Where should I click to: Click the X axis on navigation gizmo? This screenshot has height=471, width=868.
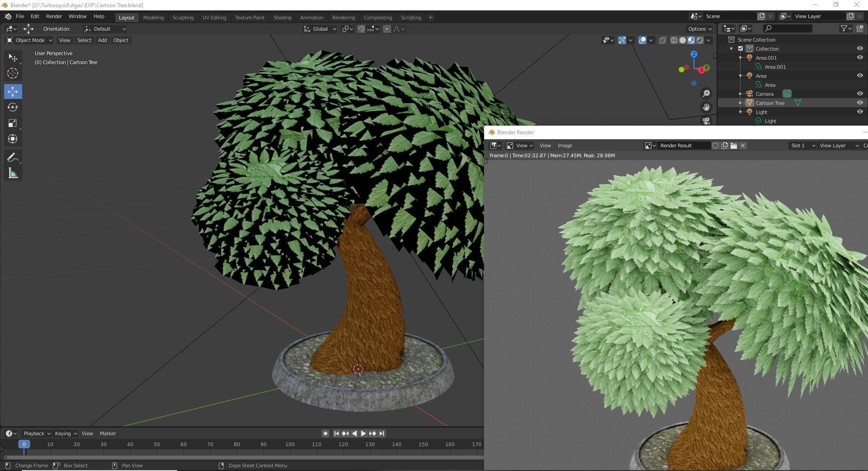pyautogui.click(x=702, y=70)
